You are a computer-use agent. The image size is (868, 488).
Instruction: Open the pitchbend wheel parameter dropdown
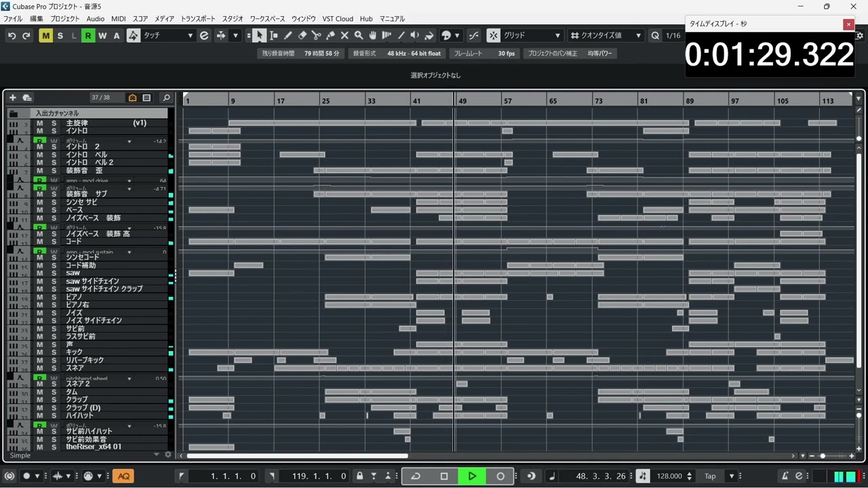(130, 378)
